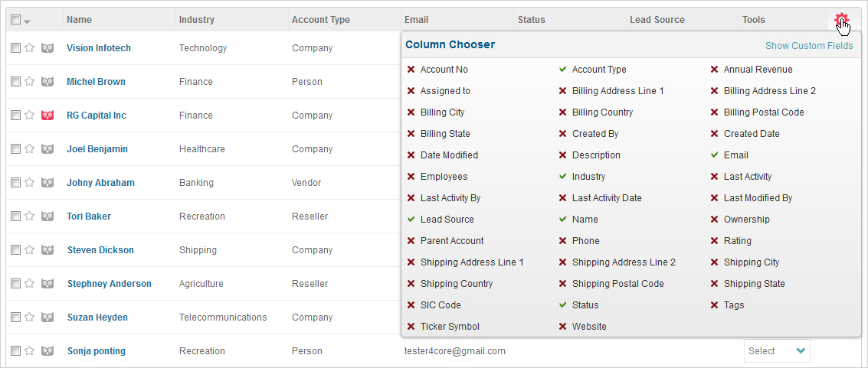
Task: Expand the arrow next to the header checkbox
Action: 27,21
